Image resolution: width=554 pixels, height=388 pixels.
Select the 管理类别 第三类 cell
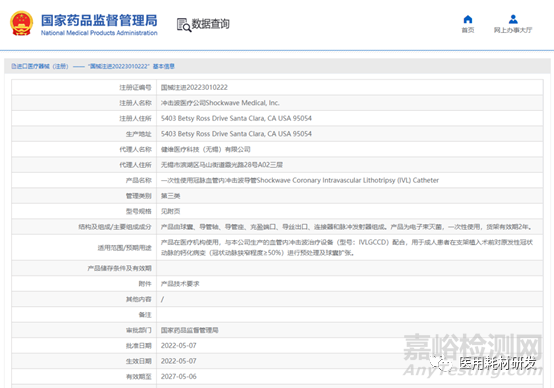coord(349,196)
